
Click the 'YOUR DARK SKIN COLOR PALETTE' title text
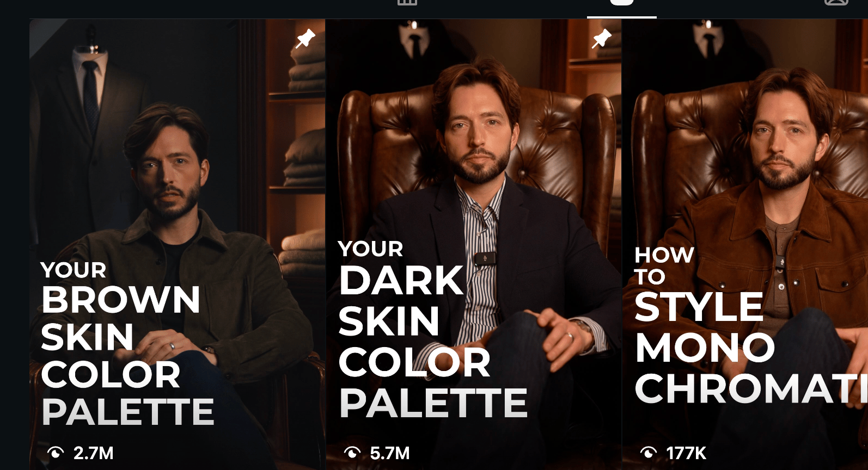click(x=433, y=330)
